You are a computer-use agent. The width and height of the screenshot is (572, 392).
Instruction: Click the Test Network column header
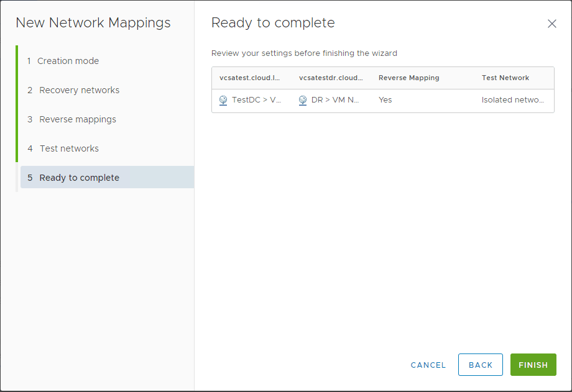(505, 78)
